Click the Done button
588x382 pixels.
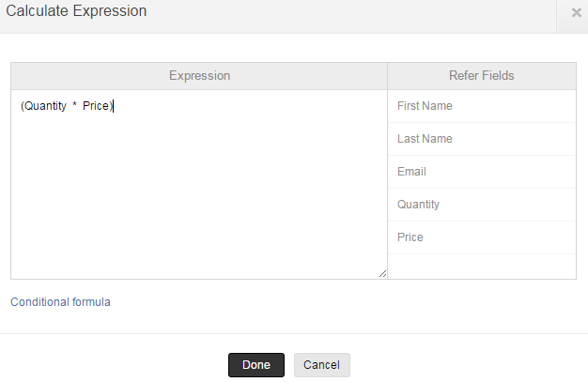(x=255, y=365)
